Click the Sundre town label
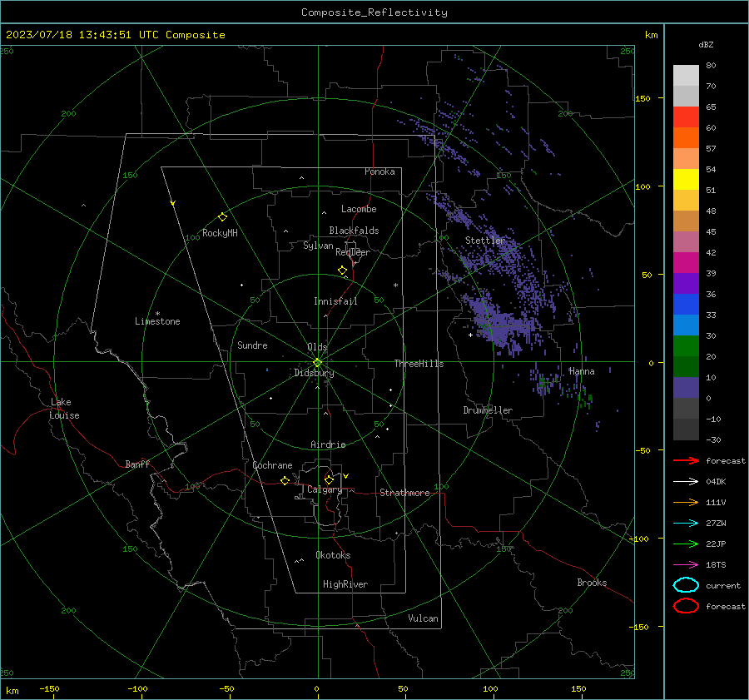Image resolution: width=749 pixels, height=700 pixels. 252,345
